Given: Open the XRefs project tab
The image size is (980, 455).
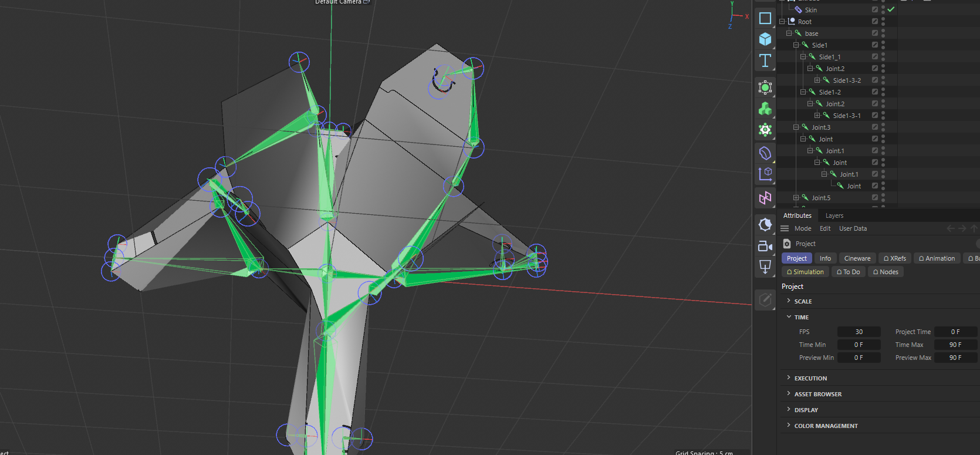Looking at the screenshot, I should click(x=895, y=258).
